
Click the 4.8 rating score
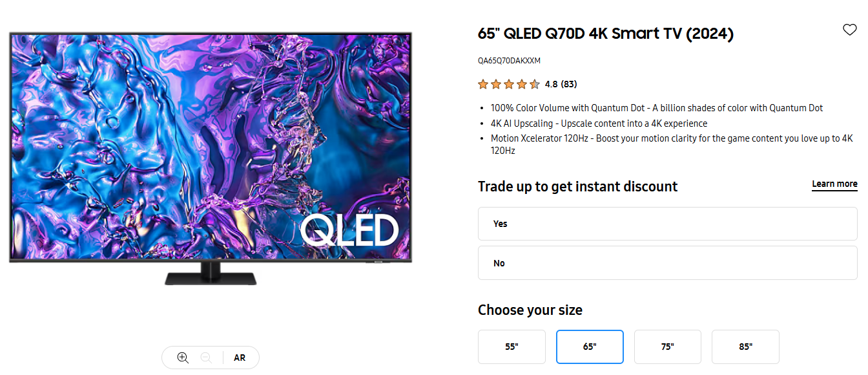[551, 84]
